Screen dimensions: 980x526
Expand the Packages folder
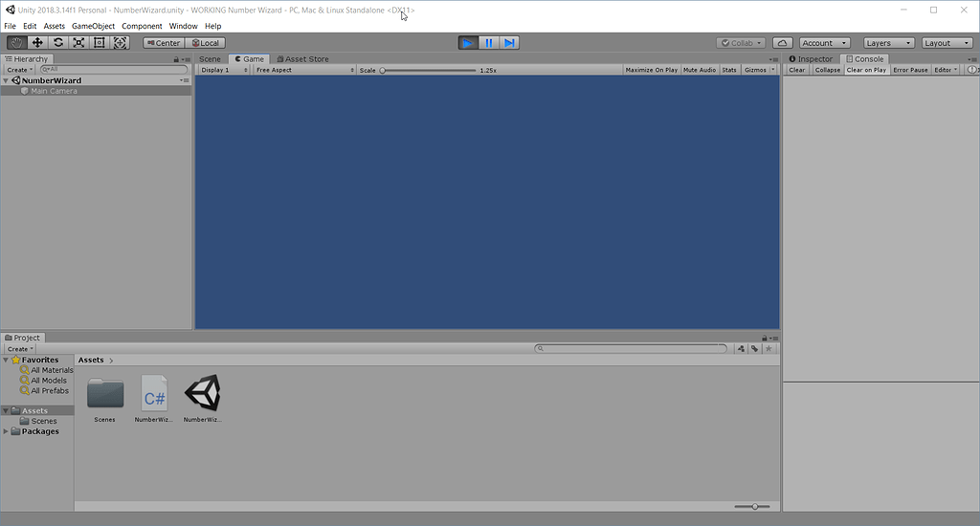click(x=7, y=431)
